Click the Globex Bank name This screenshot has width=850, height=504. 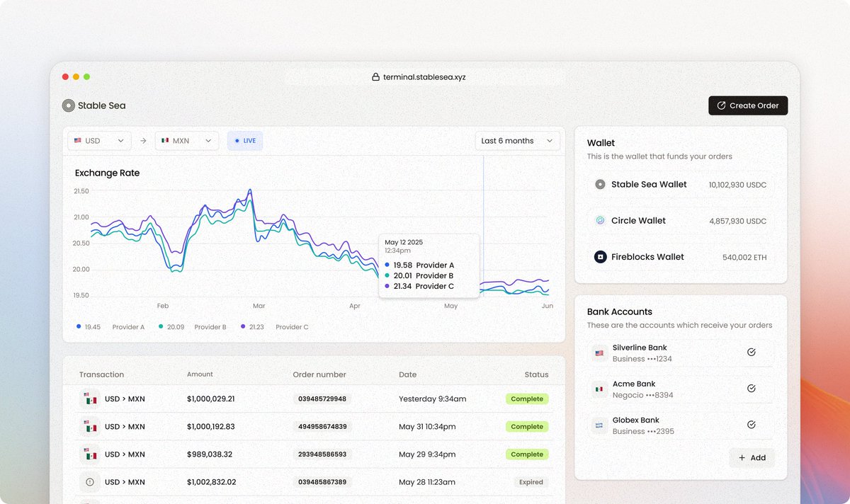[636, 420]
